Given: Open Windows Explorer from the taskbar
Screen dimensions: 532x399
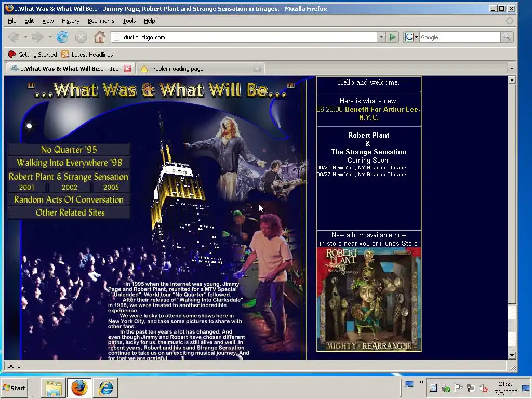Looking at the screenshot, I should (54, 388).
